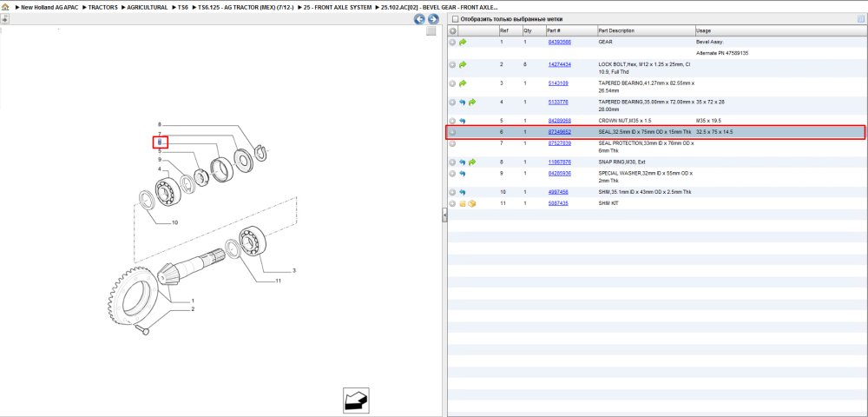Image resolution: width=868 pixels, height=417 pixels.
Task: Click the green arrow for LOCK BOLT row
Action: tap(463, 65)
